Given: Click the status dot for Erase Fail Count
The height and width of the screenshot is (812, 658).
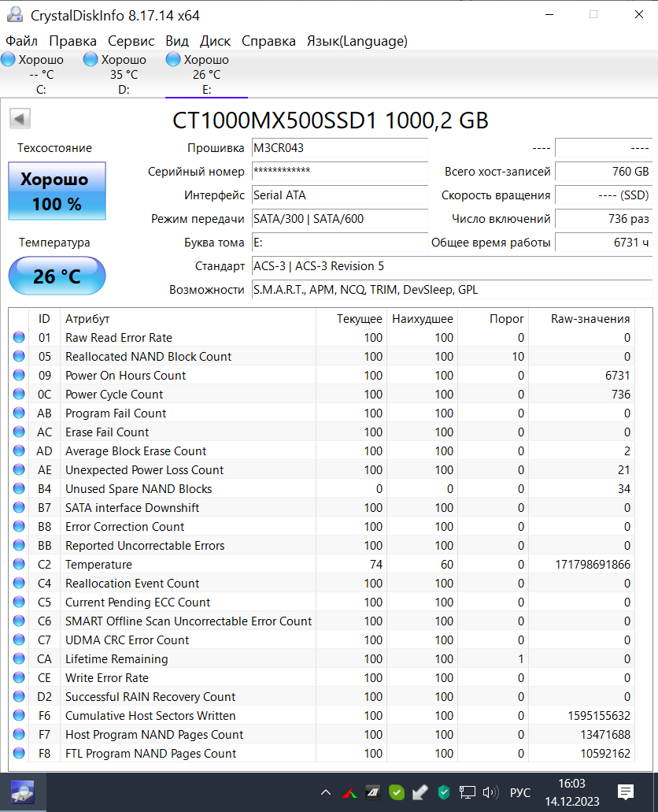Looking at the screenshot, I should [19, 432].
